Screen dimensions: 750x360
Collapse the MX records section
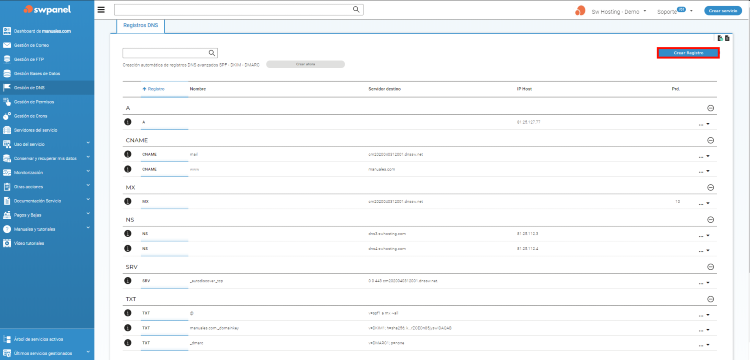click(x=710, y=187)
